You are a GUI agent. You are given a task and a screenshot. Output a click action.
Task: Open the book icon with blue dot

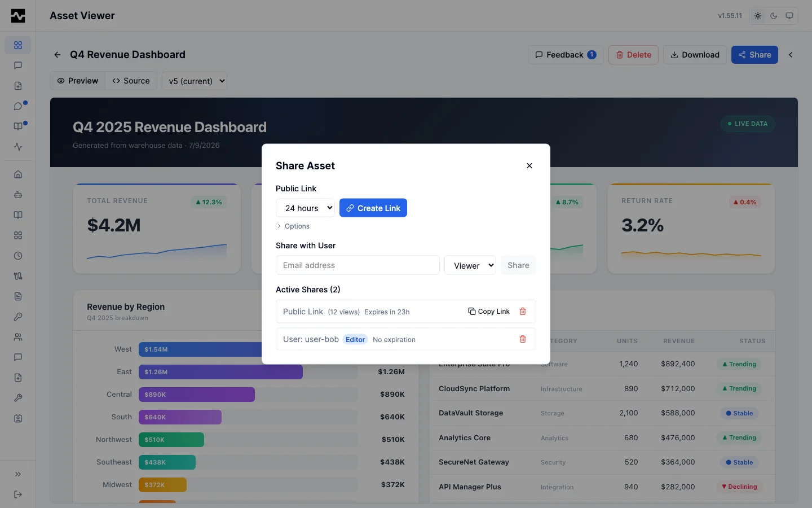tap(18, 126)
